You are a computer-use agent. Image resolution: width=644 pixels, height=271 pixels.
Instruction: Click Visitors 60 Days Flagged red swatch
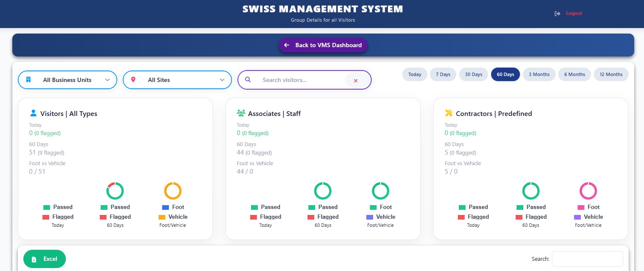click(x=103, y=217)
